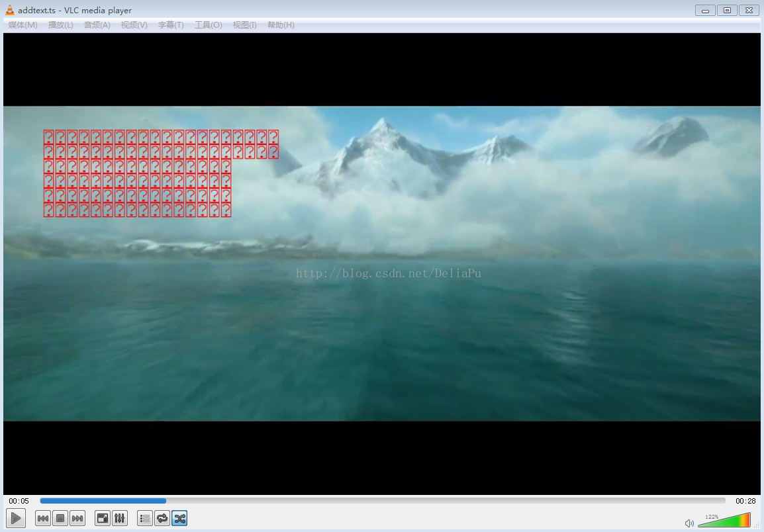Toggle random shuffle playback
The image size is (764, 532).
[179, 518]
